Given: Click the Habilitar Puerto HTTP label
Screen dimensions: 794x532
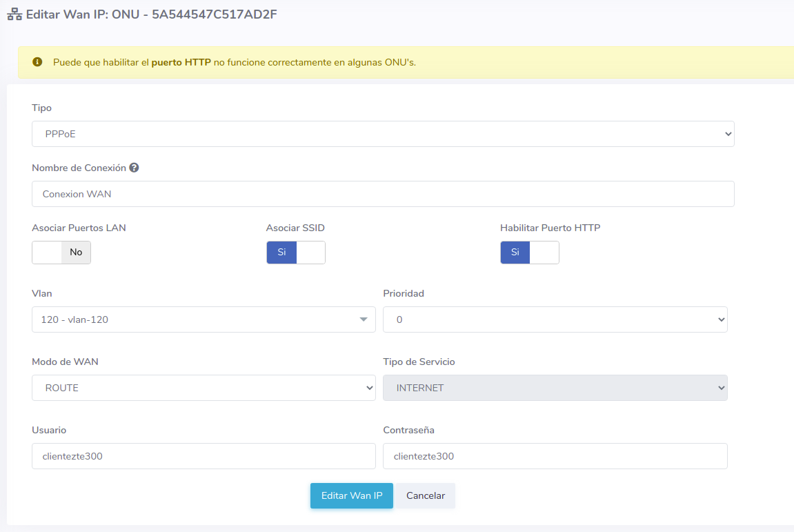Looking at the screenshot, I should pyautogui.click(x=550, y=228).
